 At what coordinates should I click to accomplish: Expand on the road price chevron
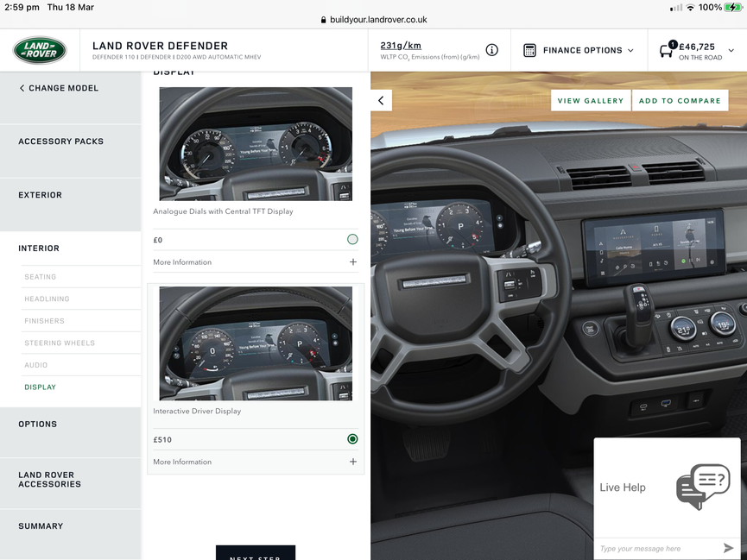point(731,50)
